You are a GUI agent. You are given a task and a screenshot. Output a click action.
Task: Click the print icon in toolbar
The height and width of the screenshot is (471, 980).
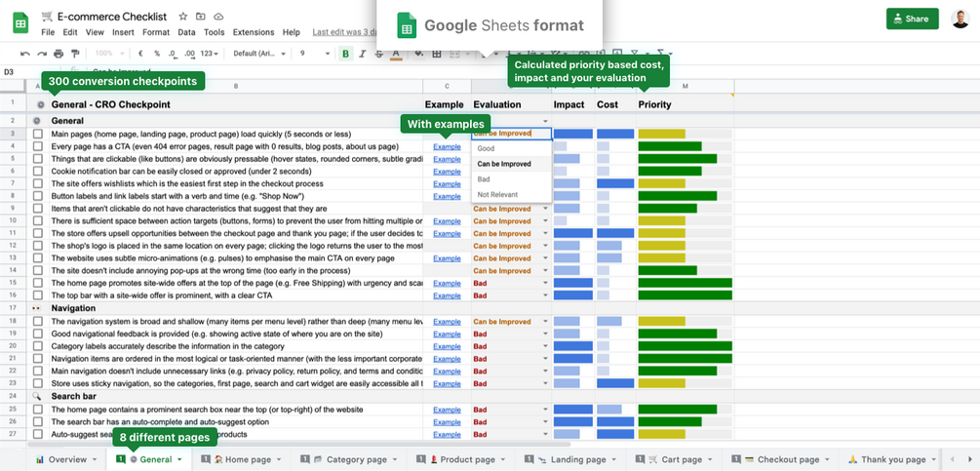pyautogui.click(x=59, y=54)
